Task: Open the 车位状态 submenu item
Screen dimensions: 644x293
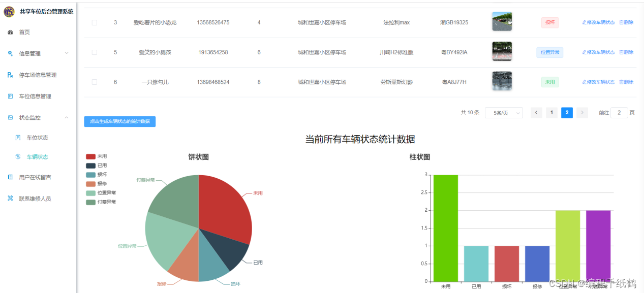Action: pos(38,138)
